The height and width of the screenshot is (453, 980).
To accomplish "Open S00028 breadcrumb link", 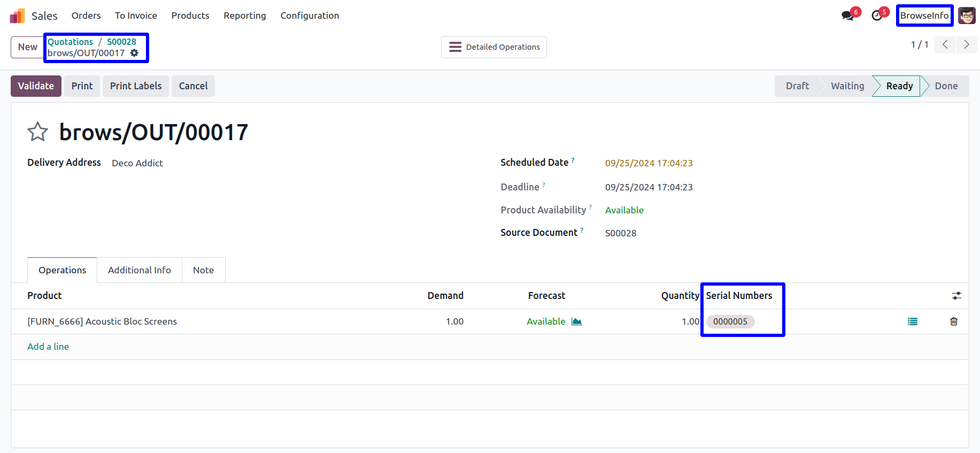I will click(121, 42).
